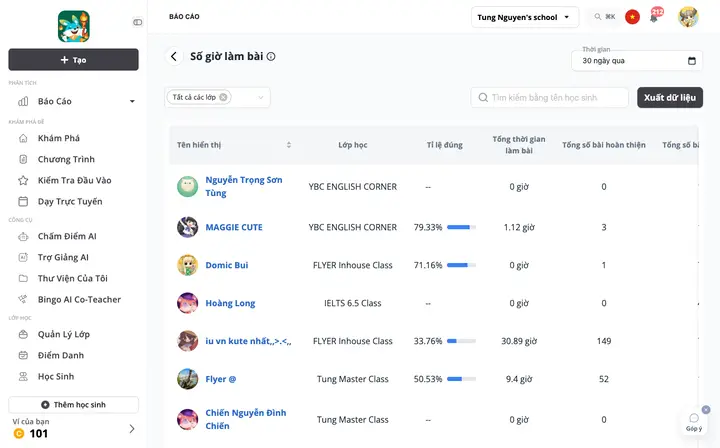Open the Hoàng Long student link
Screen dimensions: 720x448
pos(230,303)
